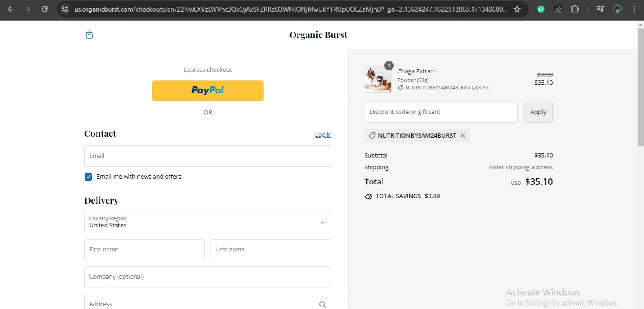Open the browser Extensions puzzle icon
This screenshot has height=309, width=644.
pyautogui.click(x=575, y=9)
